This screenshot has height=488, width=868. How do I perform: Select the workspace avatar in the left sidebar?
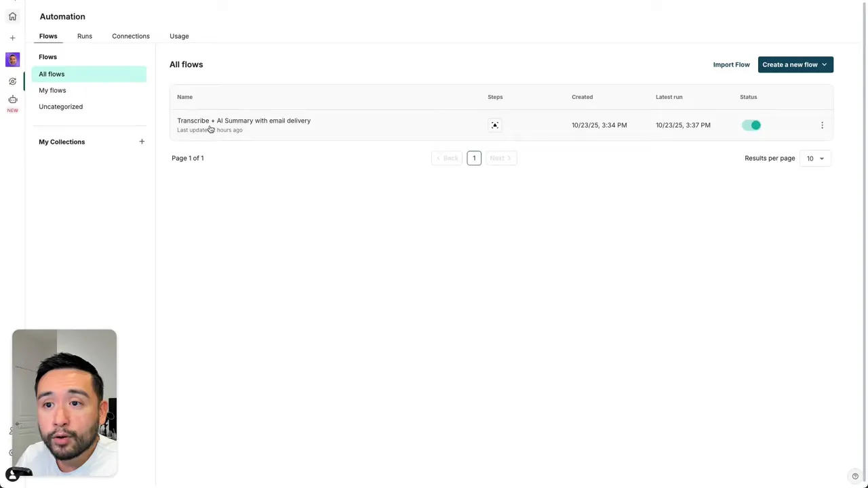point(12,60)
